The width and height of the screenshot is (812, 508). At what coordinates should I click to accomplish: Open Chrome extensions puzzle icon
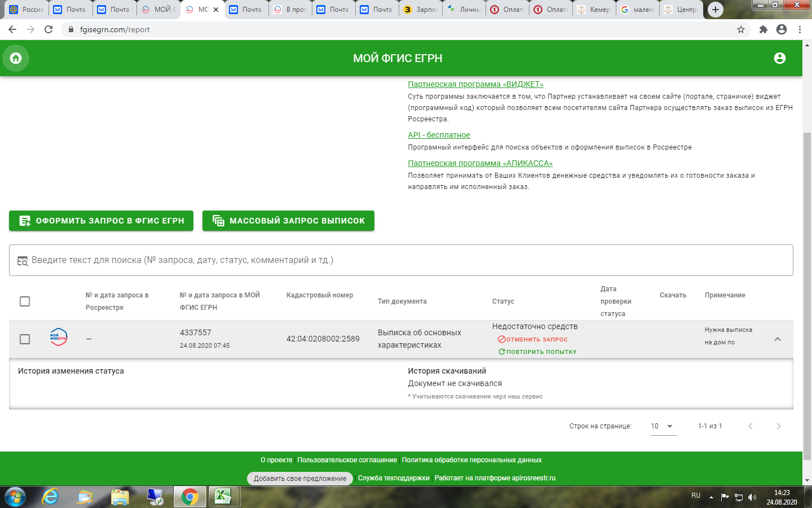(764, 29)
